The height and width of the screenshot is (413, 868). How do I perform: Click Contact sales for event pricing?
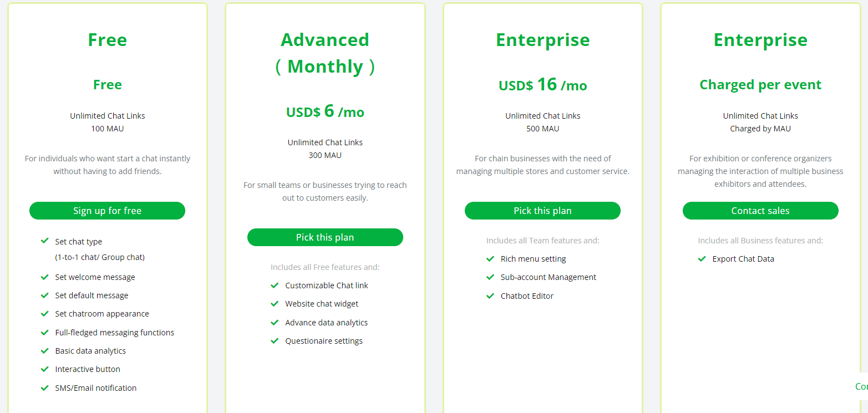(760, 211)
